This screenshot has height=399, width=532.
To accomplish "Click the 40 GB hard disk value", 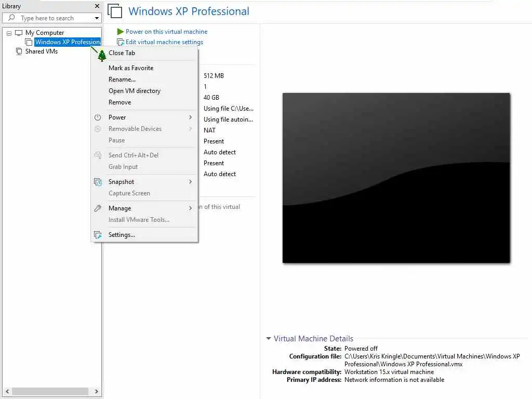I will click(211, 98).
